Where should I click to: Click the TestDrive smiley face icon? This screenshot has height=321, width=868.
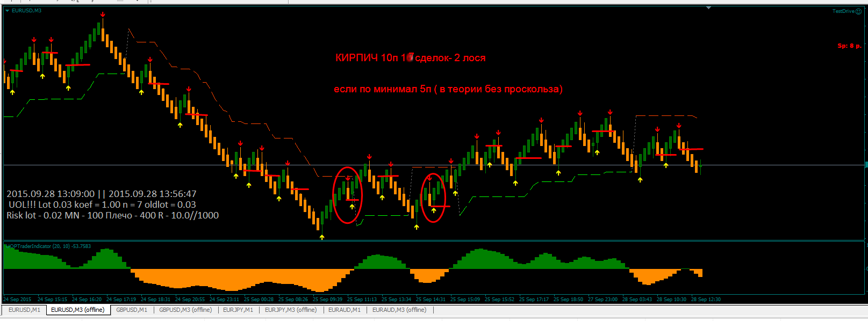coord(858,11)
